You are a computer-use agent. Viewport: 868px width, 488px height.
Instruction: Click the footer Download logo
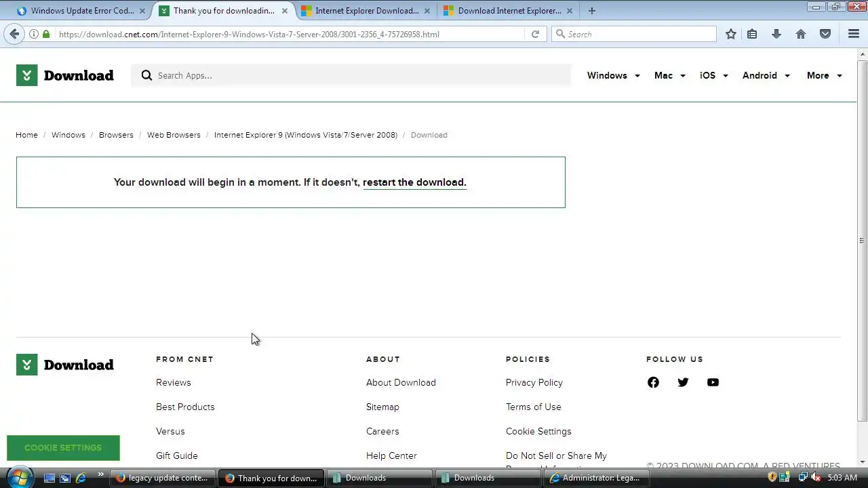pyautogui.click(x=65, y=365)
